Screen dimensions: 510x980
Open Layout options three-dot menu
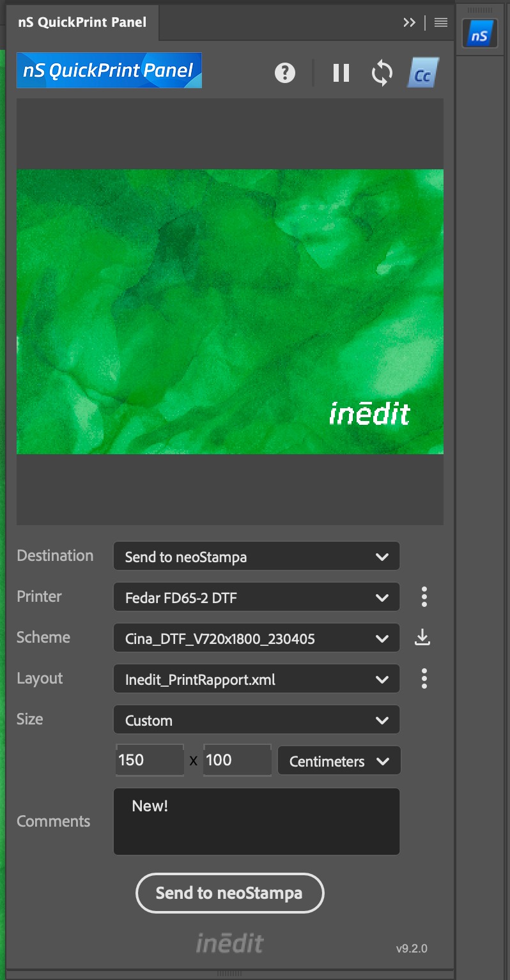(x=424, y=678)
